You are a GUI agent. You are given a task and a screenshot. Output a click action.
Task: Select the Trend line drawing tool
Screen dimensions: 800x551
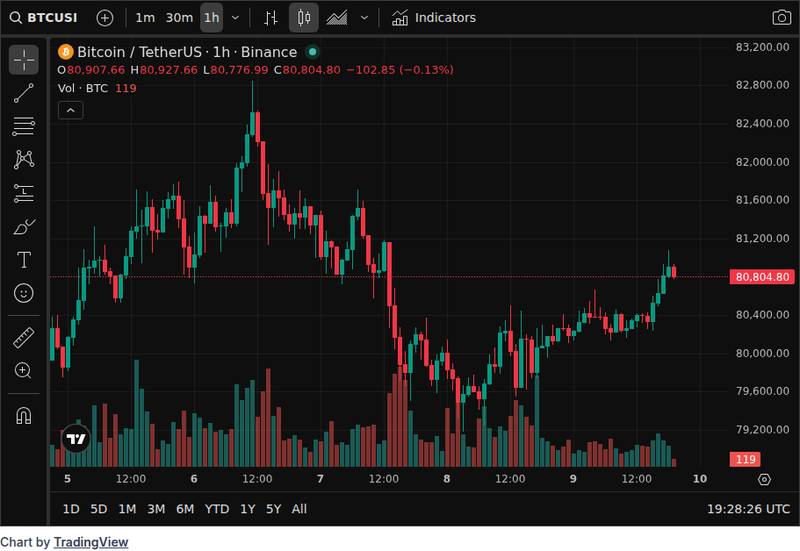pos(23,93)
